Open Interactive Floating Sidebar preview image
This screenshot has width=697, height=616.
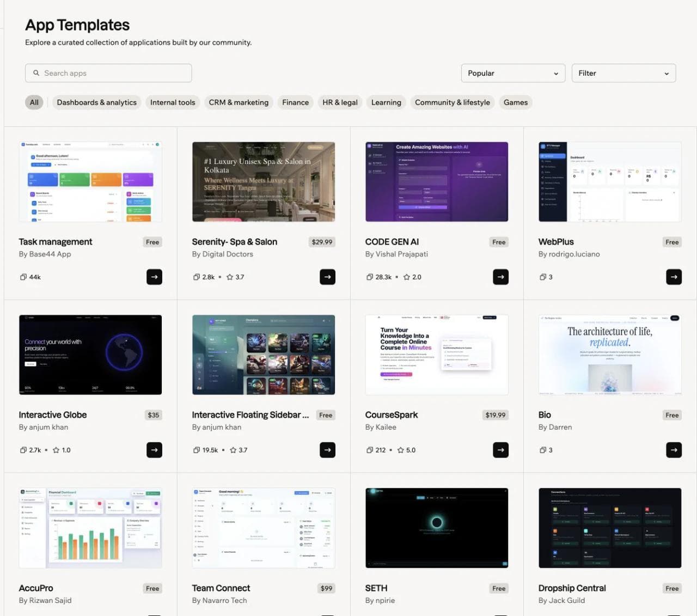coord(264,355)
